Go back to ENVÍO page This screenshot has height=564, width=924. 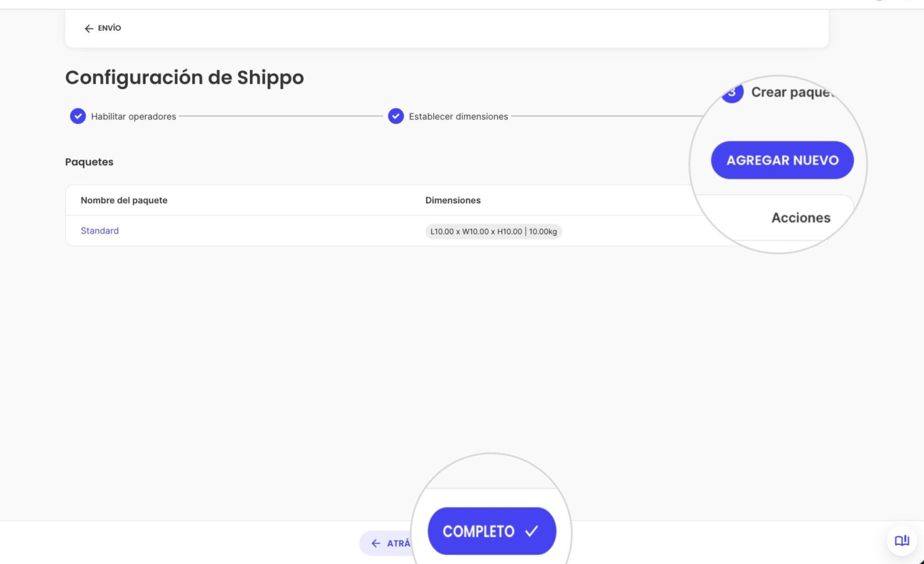pyautogui.click(x=103, y=28)
